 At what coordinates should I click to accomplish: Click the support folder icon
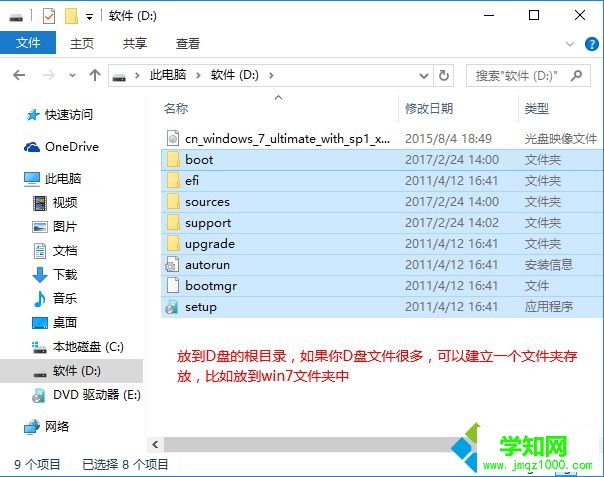[173, 223]
